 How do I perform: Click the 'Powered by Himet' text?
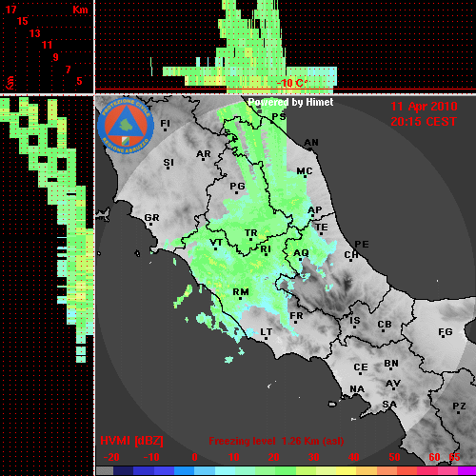290,102
